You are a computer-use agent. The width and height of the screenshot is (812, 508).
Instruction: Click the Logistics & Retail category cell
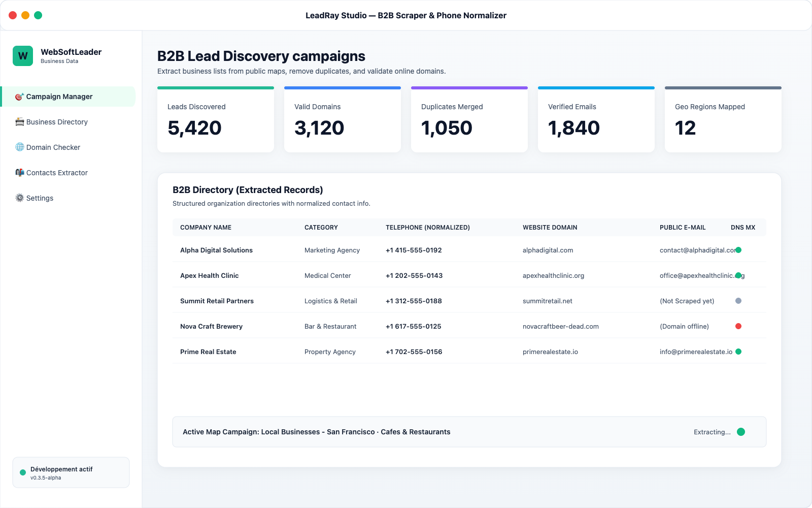tap(331, 301)
